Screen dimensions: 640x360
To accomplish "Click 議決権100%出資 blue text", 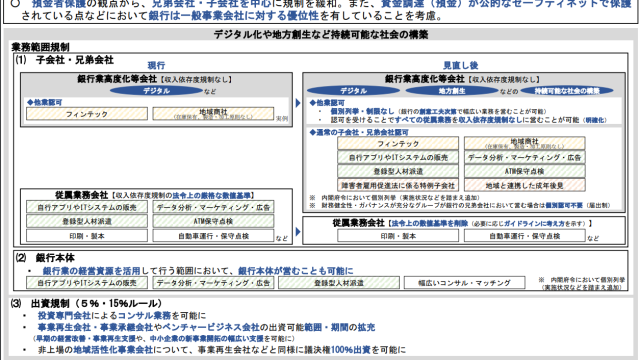I will click(x=339, y=350).
